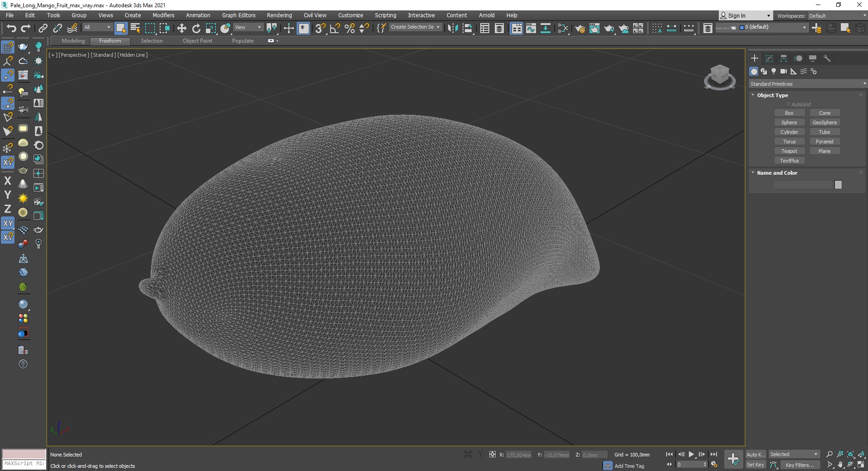Click the MAXScript mini listener field

pos(24,464)
